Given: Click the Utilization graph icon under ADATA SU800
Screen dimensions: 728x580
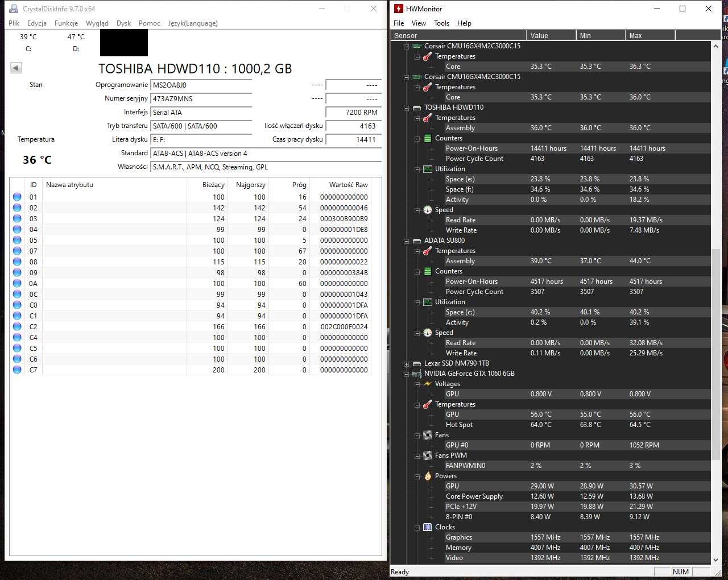Looking at the screenshot, I should 427,302.
